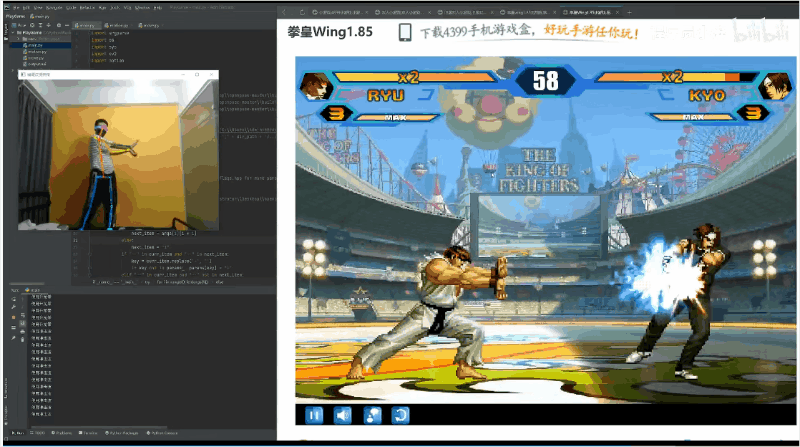Click print icon in Run console toolbar

click(x=22, y=332)
